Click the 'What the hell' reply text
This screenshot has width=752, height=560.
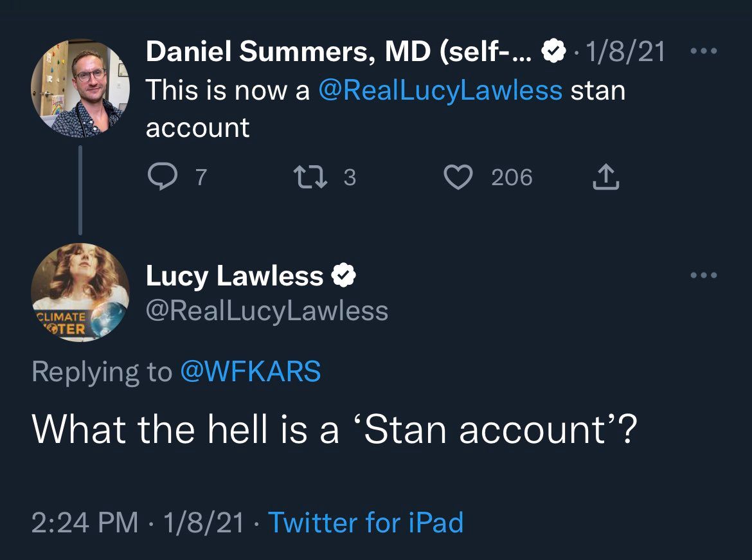pyautogui.click(x=334, y=429)
